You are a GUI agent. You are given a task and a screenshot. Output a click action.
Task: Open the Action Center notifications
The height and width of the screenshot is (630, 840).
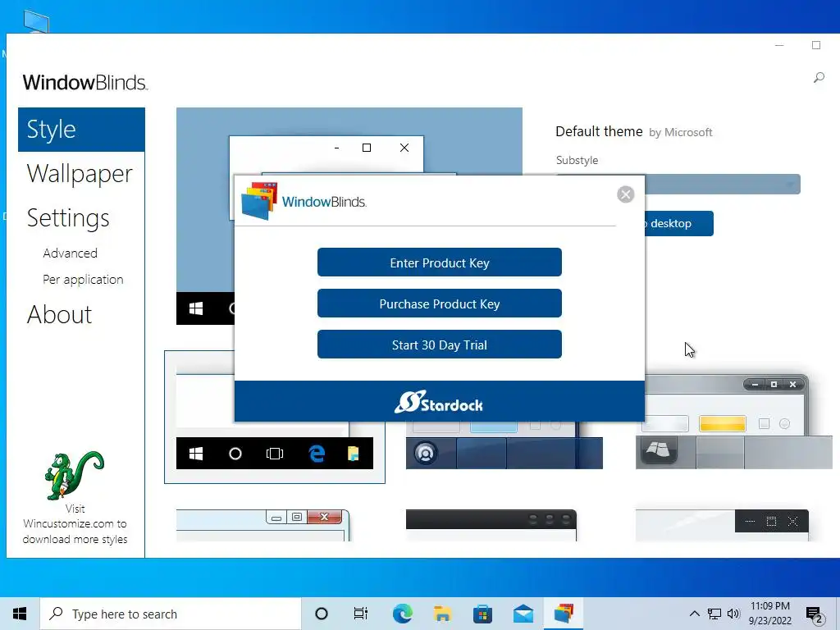point(815,614)
